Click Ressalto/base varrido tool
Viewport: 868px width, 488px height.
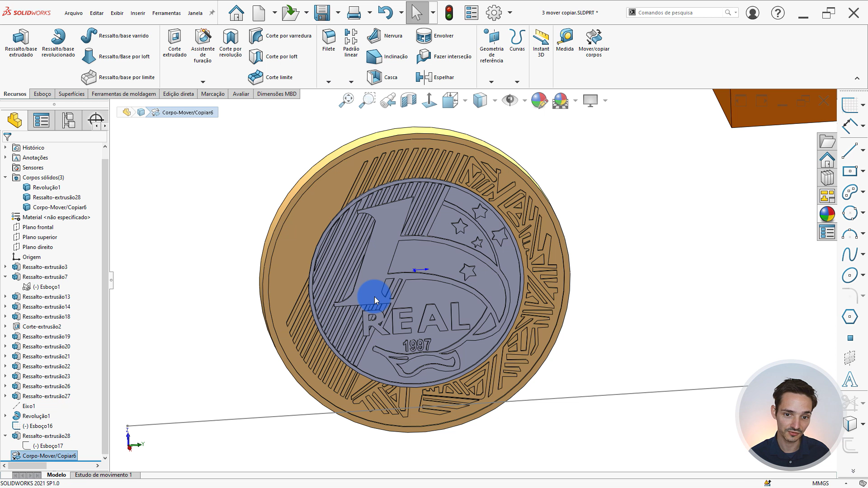[x=115, y=36]
